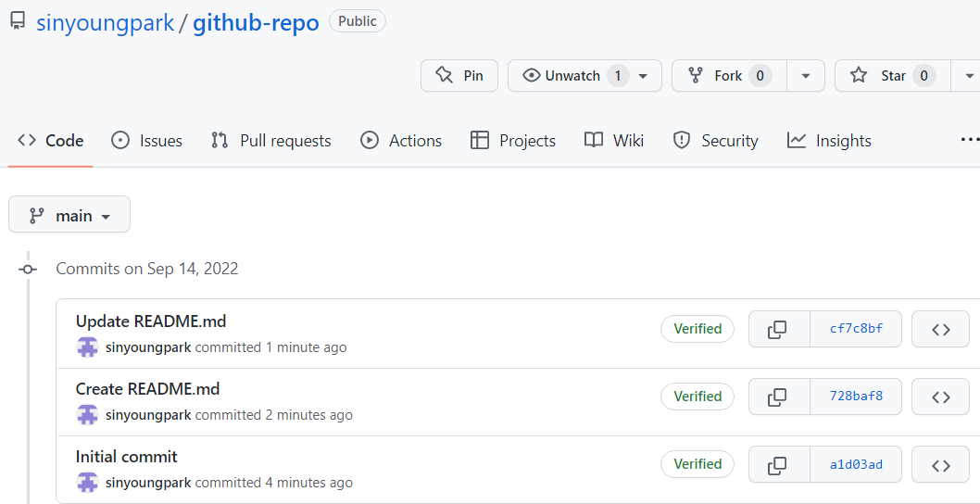Image resolution: width=980 pixels, height=504 pixels.
Task: Click the "4 minutes ago" timestamp
Action: pos(308,482)
